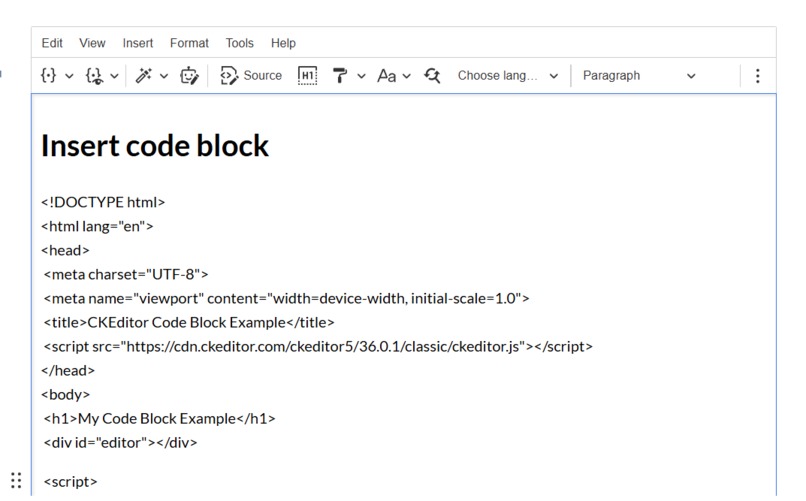
Task: Click the meta charset UTF-8 line
Action: (x=126, y=275)
